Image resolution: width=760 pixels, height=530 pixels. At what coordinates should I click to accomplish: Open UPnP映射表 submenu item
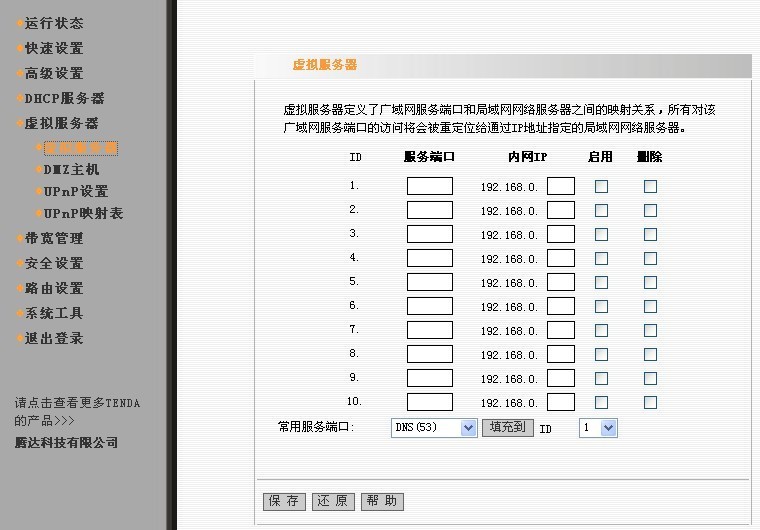pos(83,213)
